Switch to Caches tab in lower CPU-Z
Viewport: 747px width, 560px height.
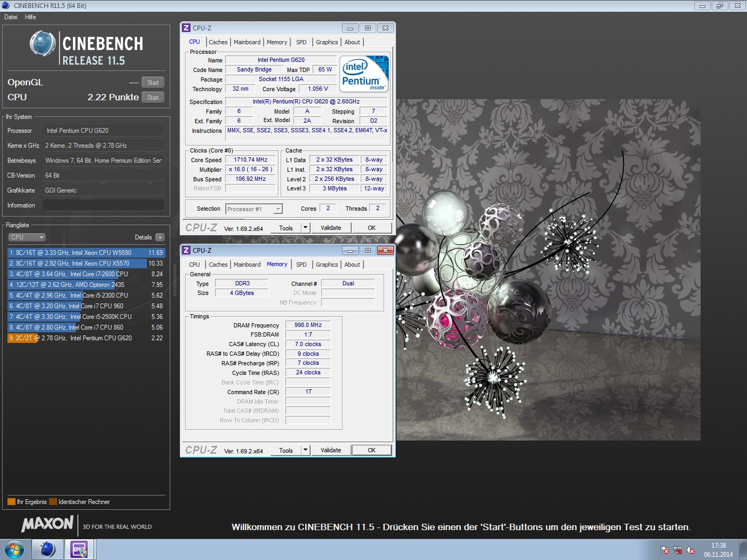coord(218,265)
